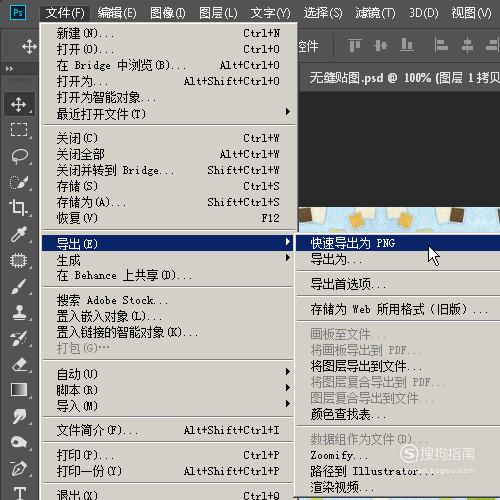
Task: Select the Quick Selection tool
Action: pyautogui.click(x=19, y=182)
